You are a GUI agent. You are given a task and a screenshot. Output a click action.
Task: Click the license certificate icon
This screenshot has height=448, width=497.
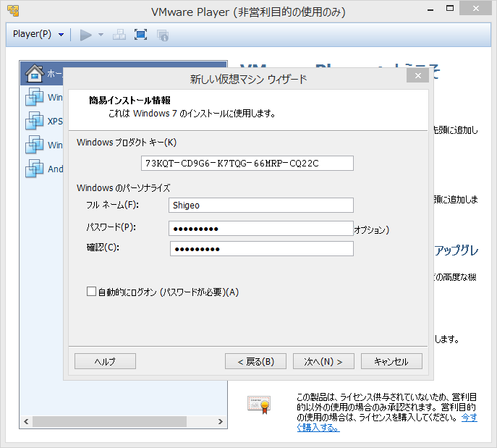[259, 405]
